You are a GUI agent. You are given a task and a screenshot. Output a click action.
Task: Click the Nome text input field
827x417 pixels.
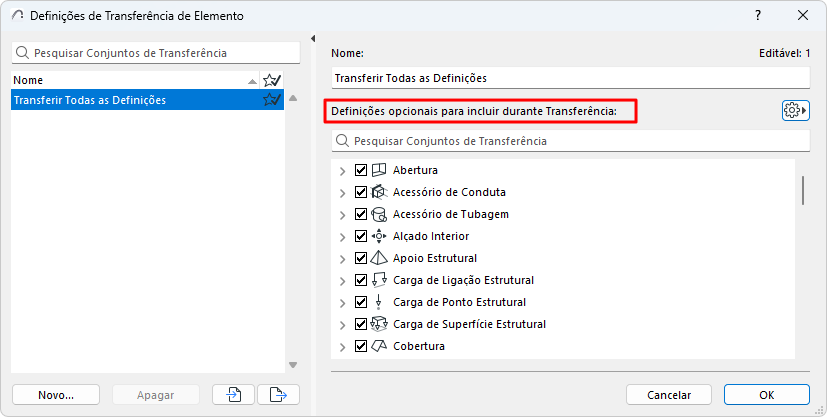click(570, 77)
